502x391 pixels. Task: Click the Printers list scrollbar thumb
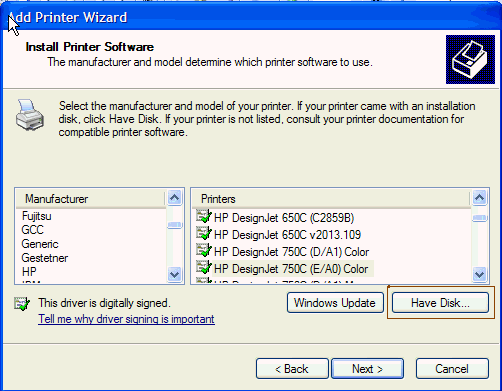click(x=480, y=219)
